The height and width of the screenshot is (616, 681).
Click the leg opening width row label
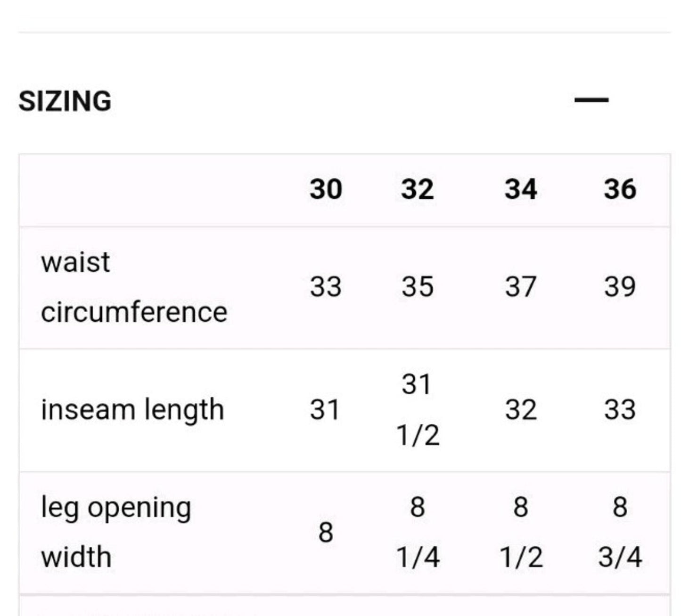coord(116,533)
